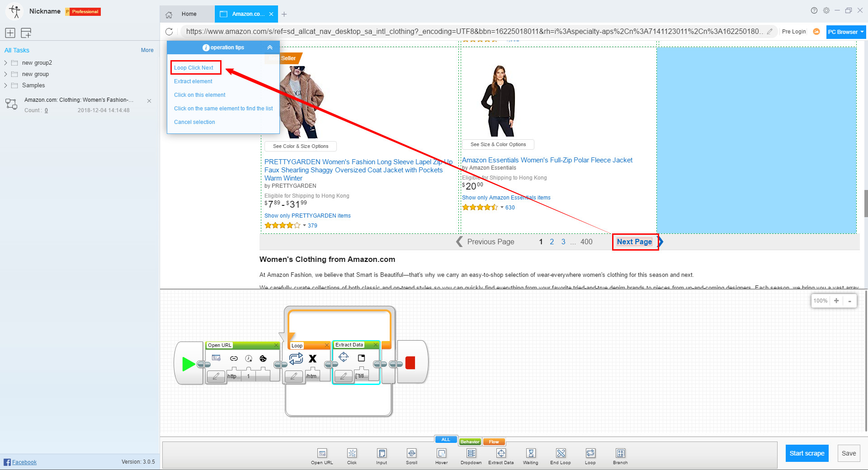This screenshot has height=470, width=868.
Task: Select Extract element option
Action: (x=193, y=81)
